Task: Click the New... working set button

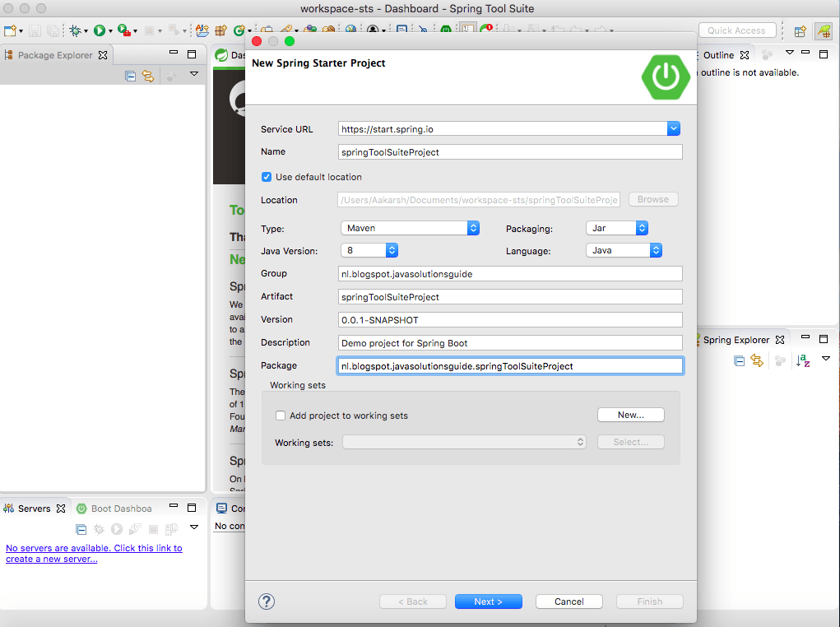Action: (x=630, y=415)
